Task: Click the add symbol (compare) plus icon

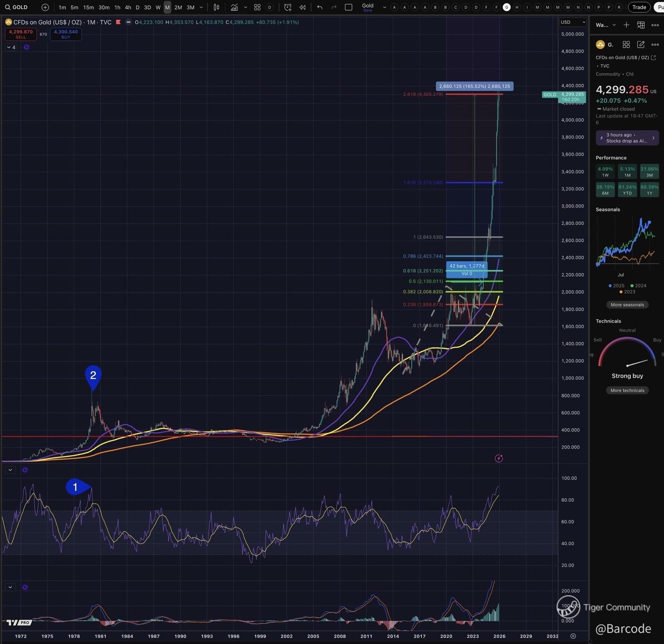Action: pyautogui.click(x=45, y=7)
